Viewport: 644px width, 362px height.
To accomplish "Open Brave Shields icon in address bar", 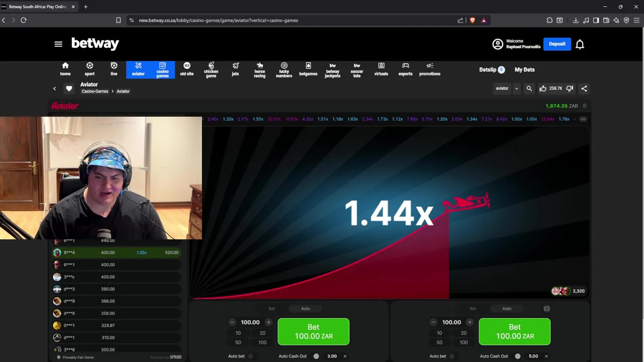I will 472,20.
